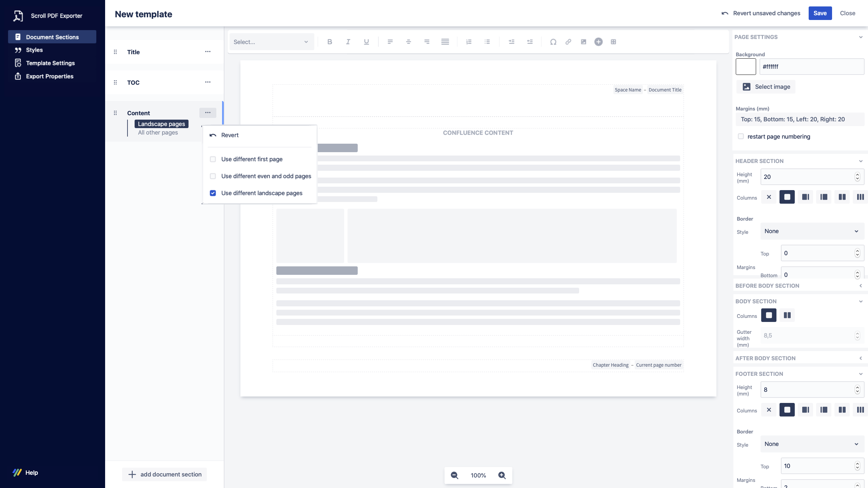Click the Save button
The image size is (868, 488).
820,13
